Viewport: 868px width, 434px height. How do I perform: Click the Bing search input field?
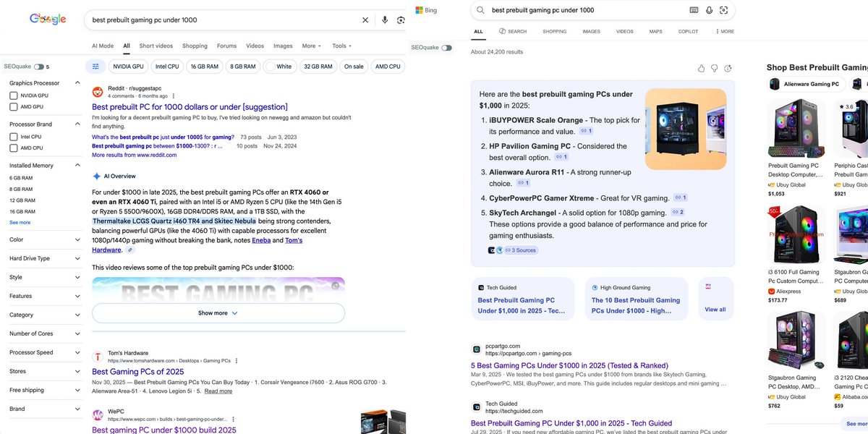click(586, 10)
